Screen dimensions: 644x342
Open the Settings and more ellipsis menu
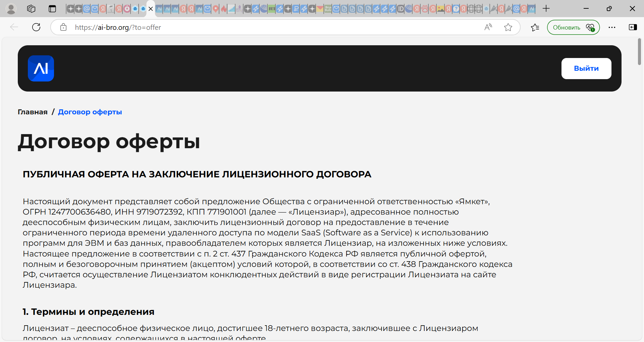point(612,27)
